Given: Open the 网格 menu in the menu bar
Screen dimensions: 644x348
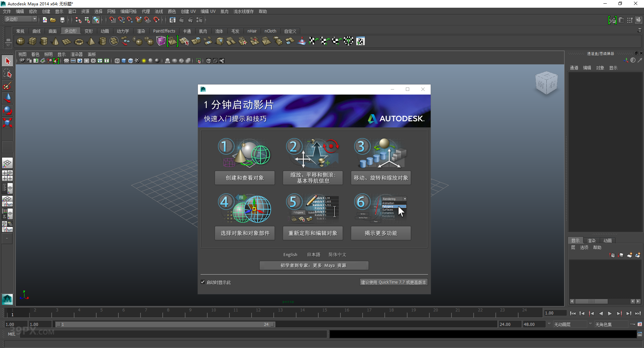Looking at the screenshot, I should [x=112, y=11].
